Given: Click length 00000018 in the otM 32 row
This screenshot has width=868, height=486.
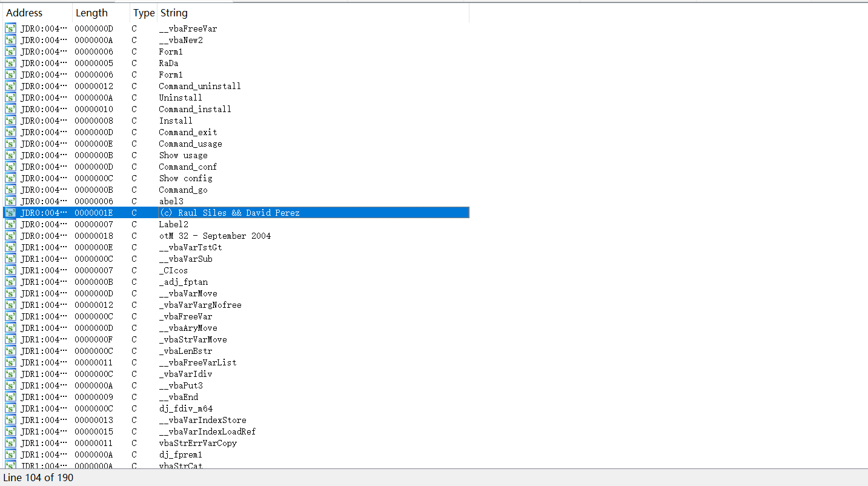Looking at the screenshot, I should pyautogui.click(x=94, y=236).
